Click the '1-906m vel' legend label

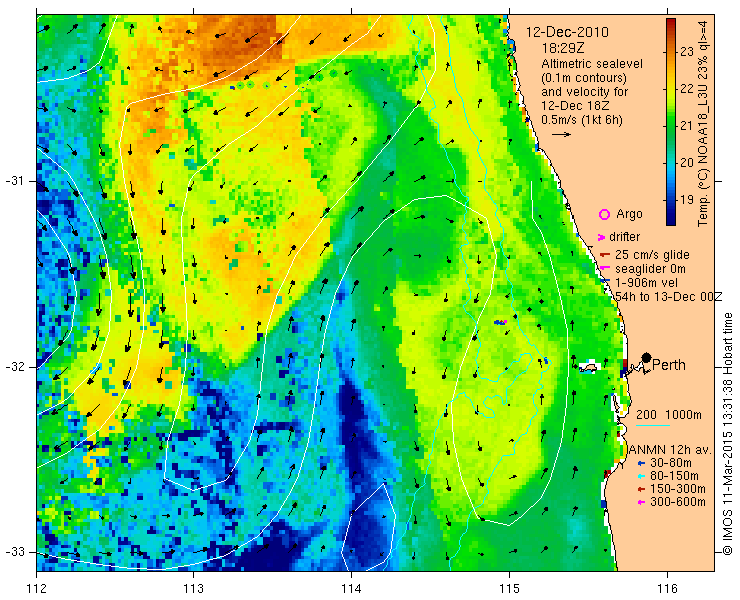647,283
